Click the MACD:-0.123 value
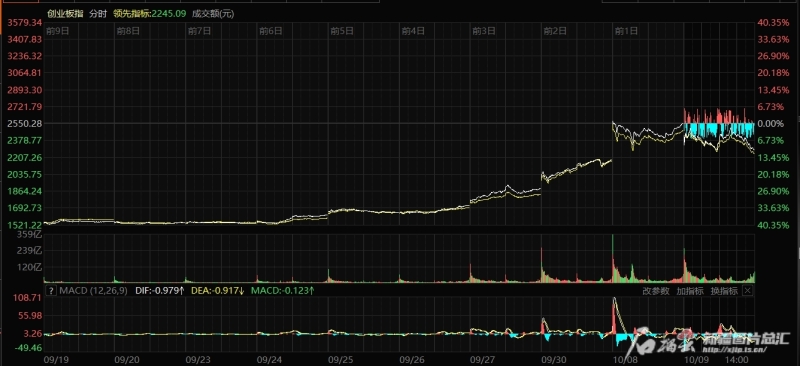 point(283,291)
